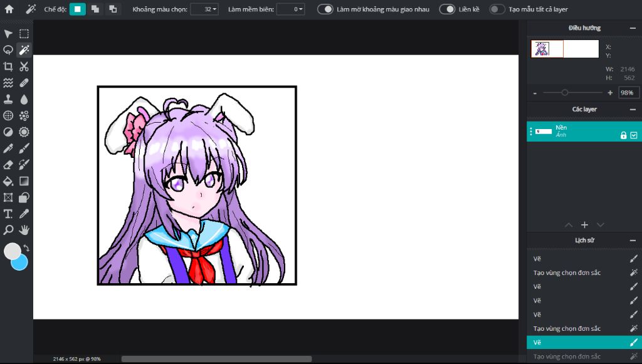Open the blue background color swatch

(21, 264)
